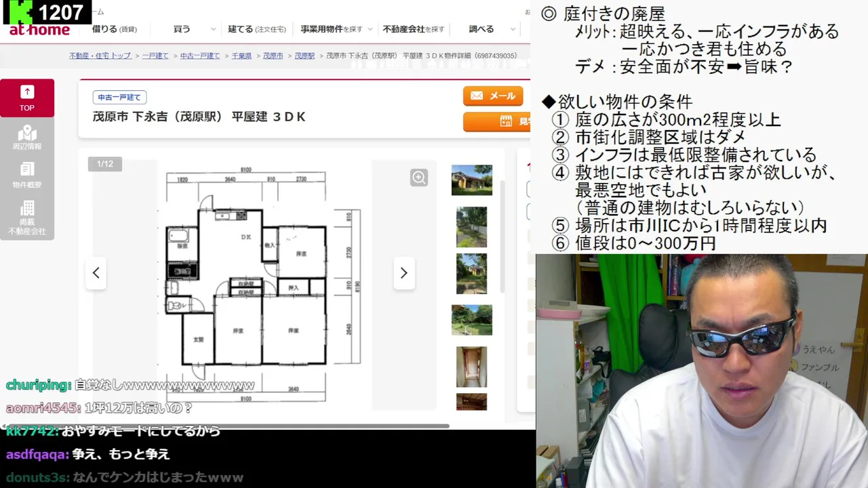Go to previous photo with left arrow
This screenshot has width=868, height=488.
pos(96,272)
